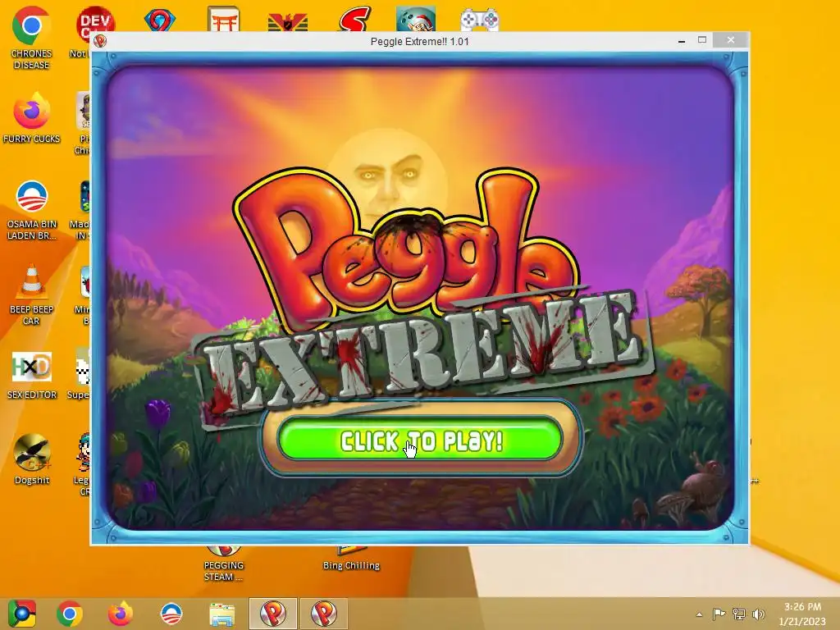This screenshot has height=630, width=840.
Task: Open the Dogshit desktop shortcut
Action: (x=31, y=459)
